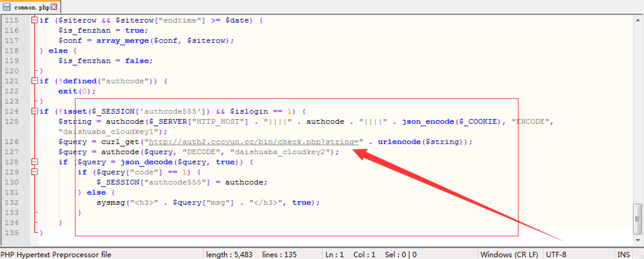Click line number 126 in the margin
644x259 pixels.
(11, 142)
